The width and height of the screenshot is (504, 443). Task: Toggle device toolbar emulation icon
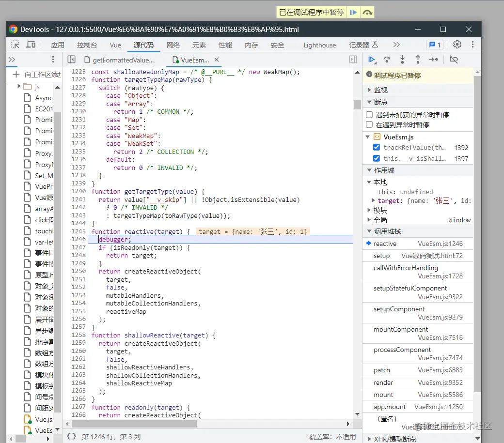point(31,45)
